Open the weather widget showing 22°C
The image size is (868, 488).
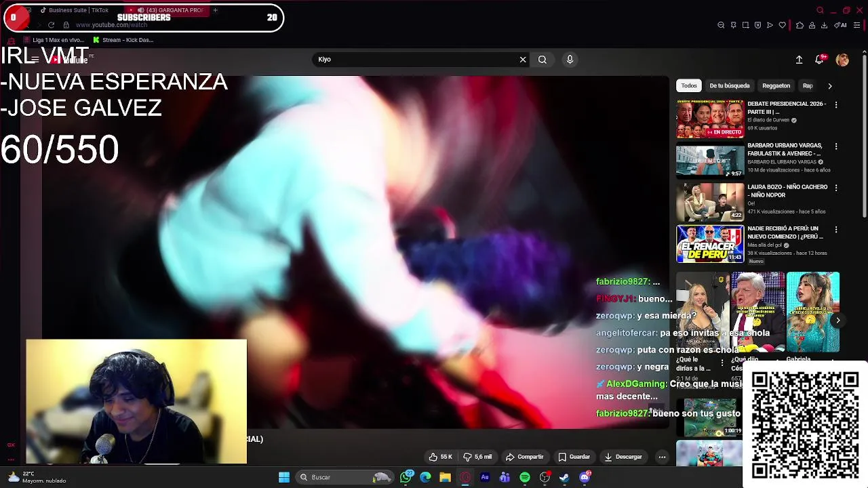(37, 477)
